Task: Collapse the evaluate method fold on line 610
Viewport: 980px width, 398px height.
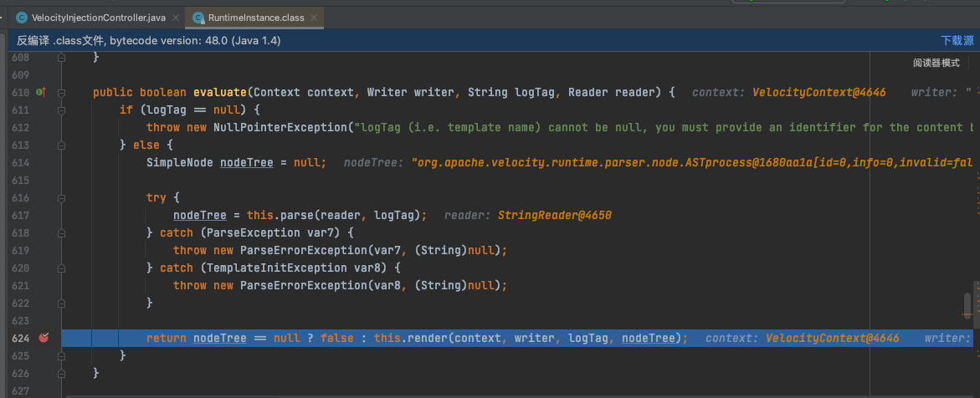Action: pos(61,93)
